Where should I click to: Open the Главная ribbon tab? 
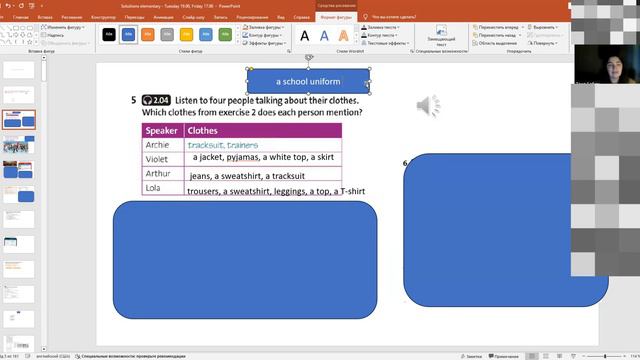click(x=21, y=17)
